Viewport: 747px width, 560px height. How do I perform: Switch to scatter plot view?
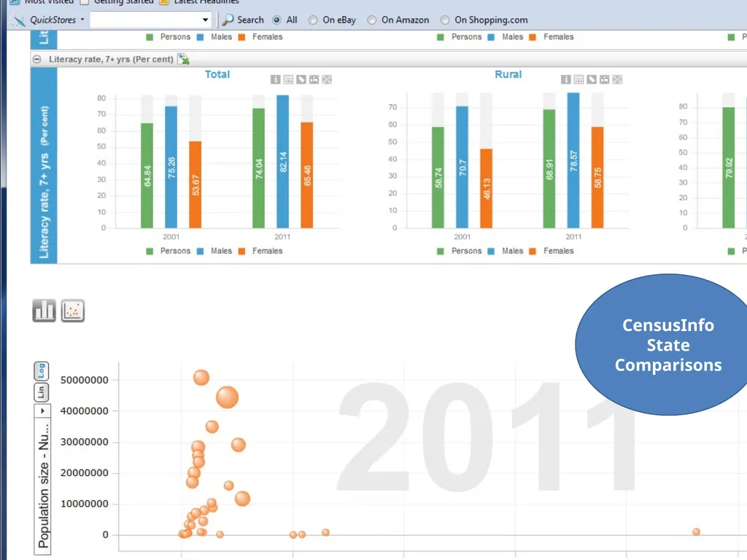click(73, 311)
